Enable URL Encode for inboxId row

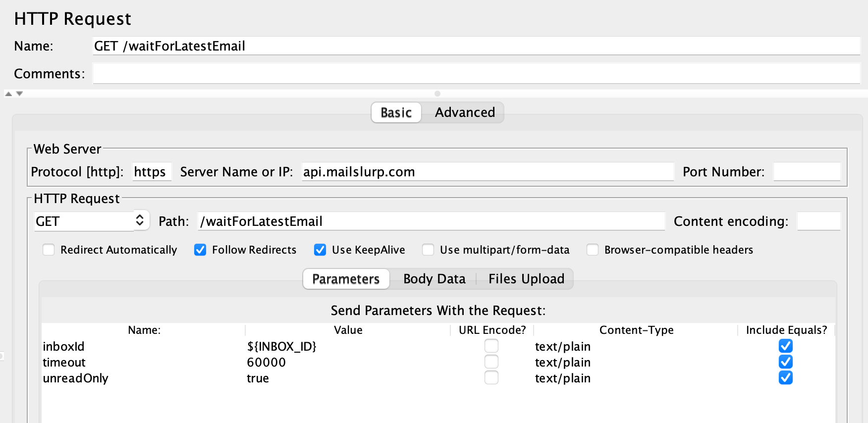pos(491,346)
